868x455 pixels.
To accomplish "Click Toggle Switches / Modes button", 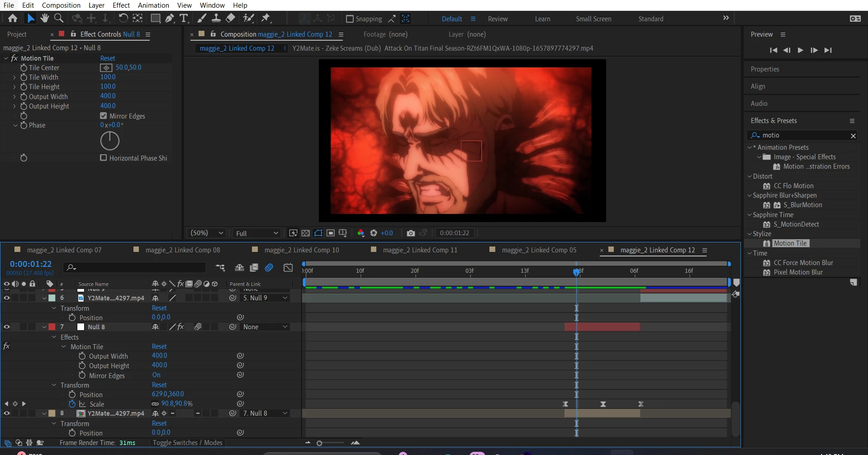I will (x=188, y=443).
